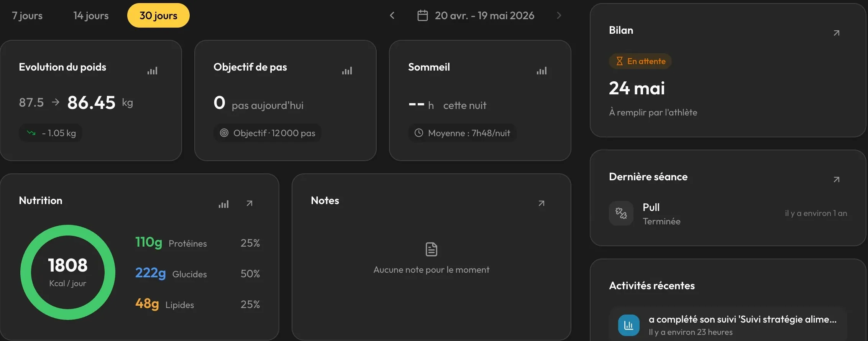Click the 24 mai bilan date

(637, 88)
